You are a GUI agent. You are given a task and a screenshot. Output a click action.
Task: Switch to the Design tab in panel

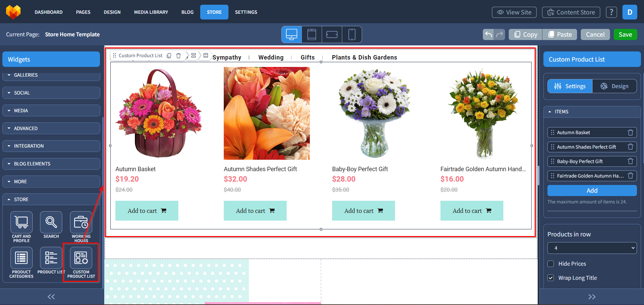point(614,86)
